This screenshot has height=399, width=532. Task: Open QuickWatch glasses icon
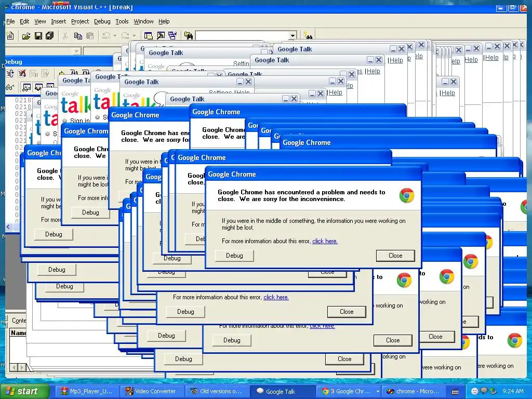pos(10,87)
